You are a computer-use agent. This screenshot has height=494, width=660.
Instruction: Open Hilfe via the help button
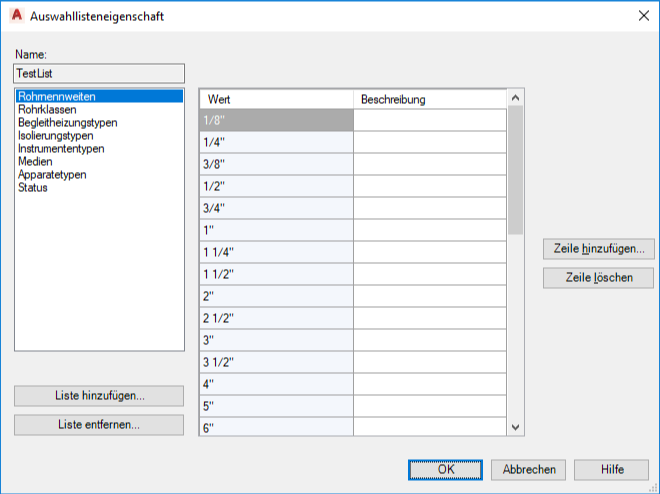pos(612,469)
